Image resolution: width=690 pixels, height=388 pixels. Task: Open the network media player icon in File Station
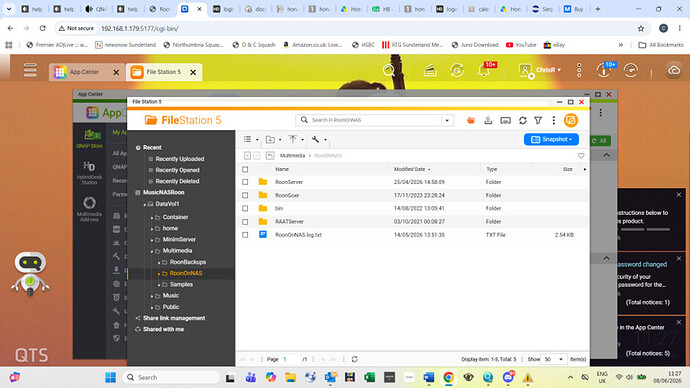pyautogui.click(x=506, y=120)
